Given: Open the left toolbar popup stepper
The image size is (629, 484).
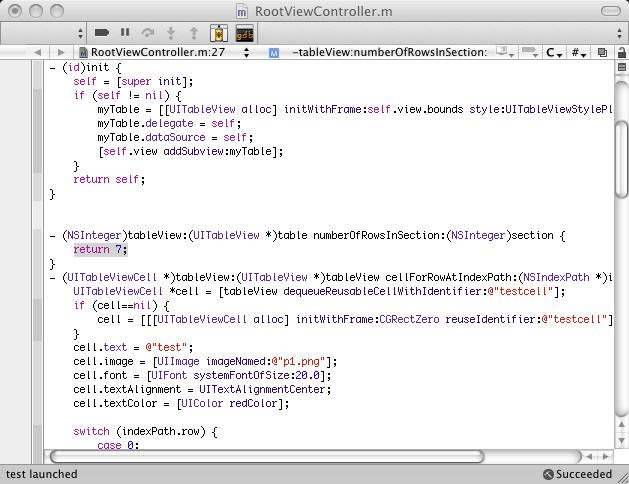Looking at the screenshot, I should click(x=80, y=33).
